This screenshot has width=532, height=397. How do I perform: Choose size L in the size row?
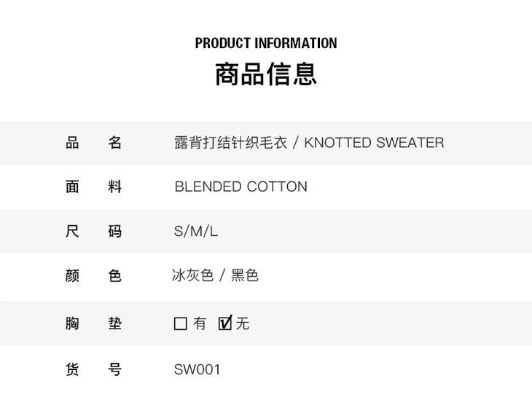(x=214, y=232)
